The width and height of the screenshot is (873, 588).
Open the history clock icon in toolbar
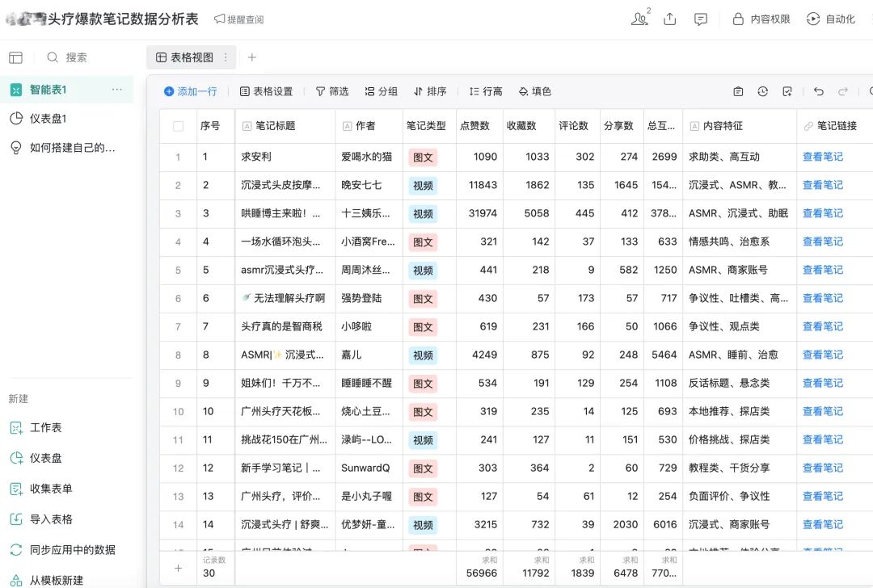(762, 91)
